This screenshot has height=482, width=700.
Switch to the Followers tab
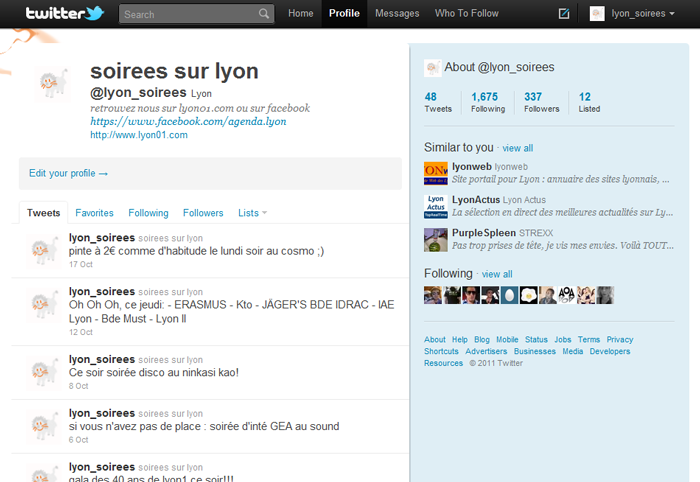(x=203, y=213)
